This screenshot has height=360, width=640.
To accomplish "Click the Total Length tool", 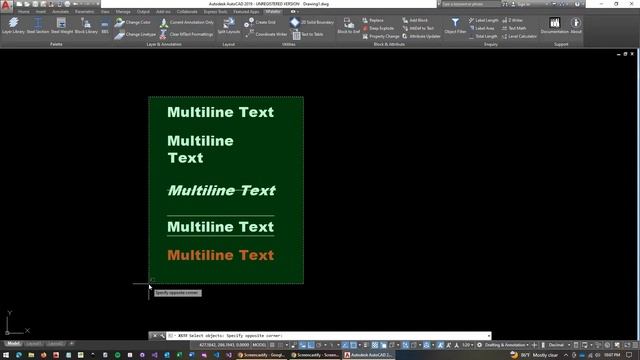I will 482,36.
